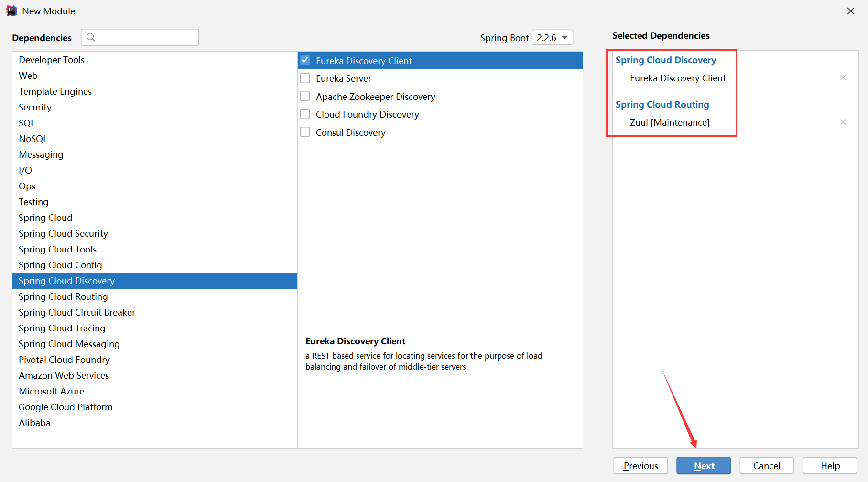Select Developer Tools category

tap(155, 60)
